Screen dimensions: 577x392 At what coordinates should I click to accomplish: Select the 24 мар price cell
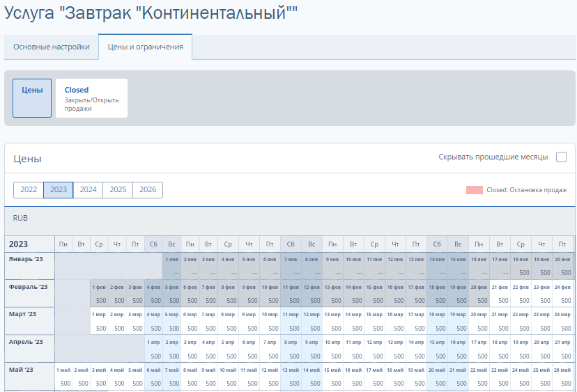click(562, 321)
